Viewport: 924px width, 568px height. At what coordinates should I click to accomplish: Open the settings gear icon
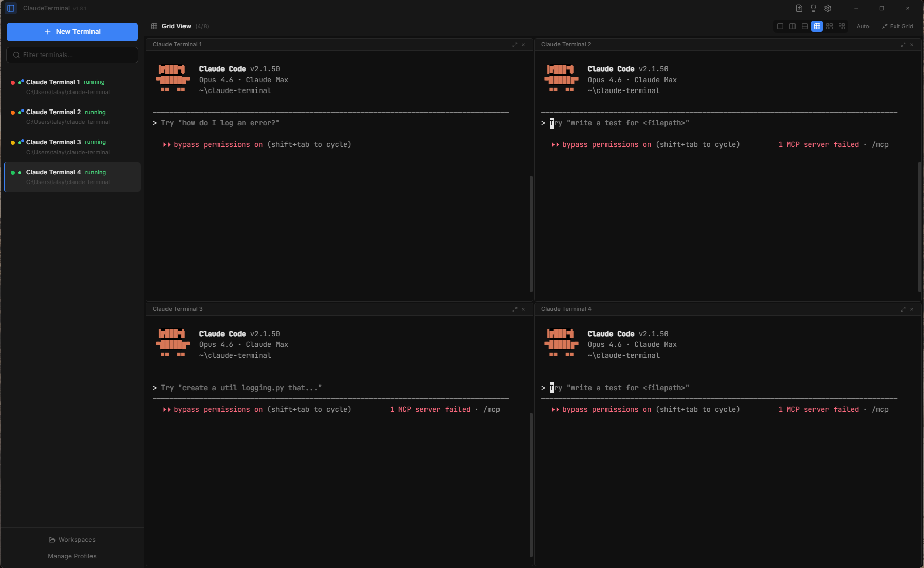(x=828, y=8)
